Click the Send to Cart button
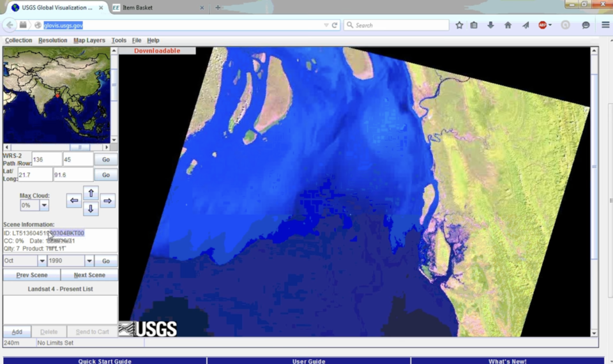 click(92, 331)
